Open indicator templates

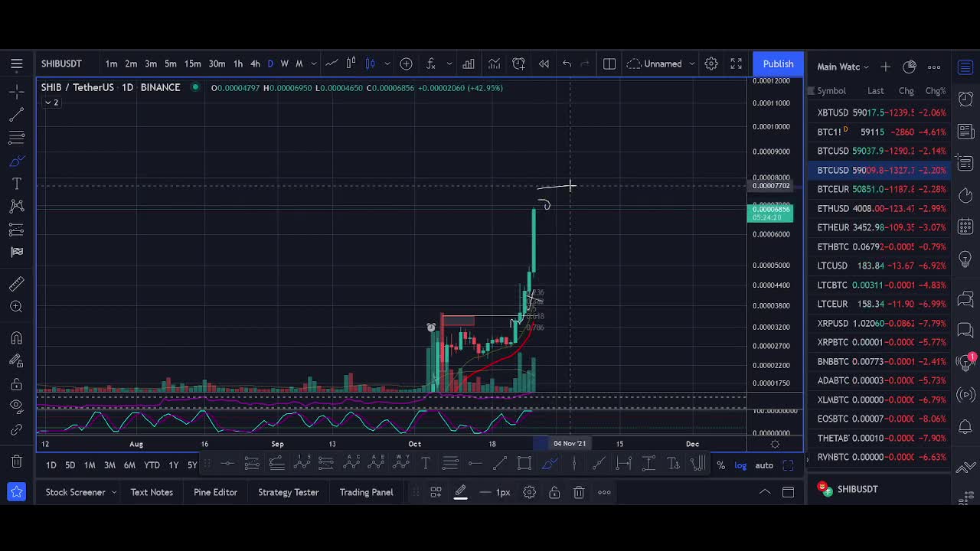point(495,64)
